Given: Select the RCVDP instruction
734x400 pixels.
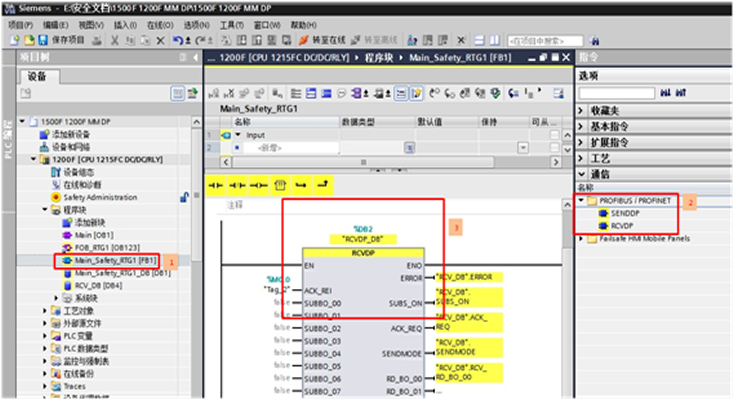Looking at the screenshot, I should pos(622,226).
